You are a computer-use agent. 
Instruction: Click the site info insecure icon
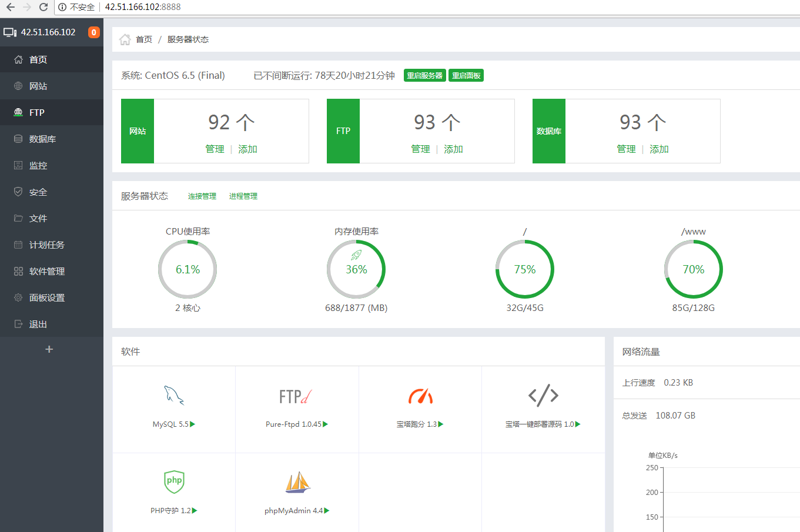[62, 7]
